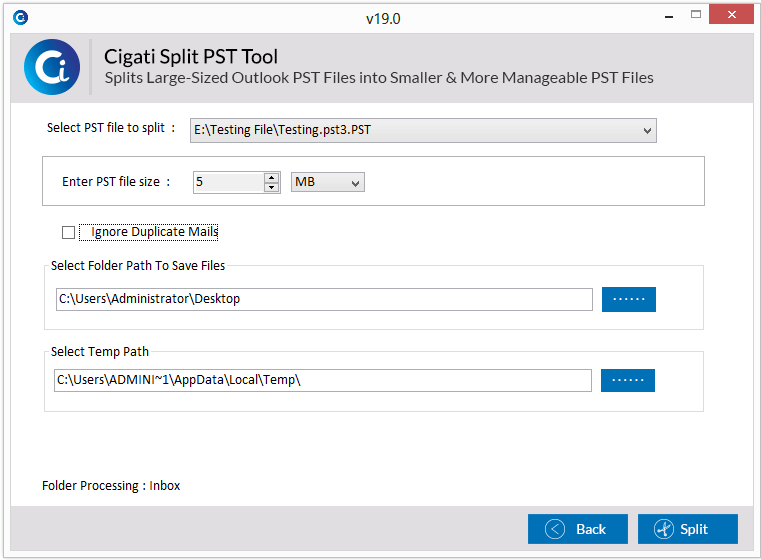This screenshot has width=761, height=560.
Task: Click the save folder path text field
Action: pyautogui.click(x=324, y=299)
